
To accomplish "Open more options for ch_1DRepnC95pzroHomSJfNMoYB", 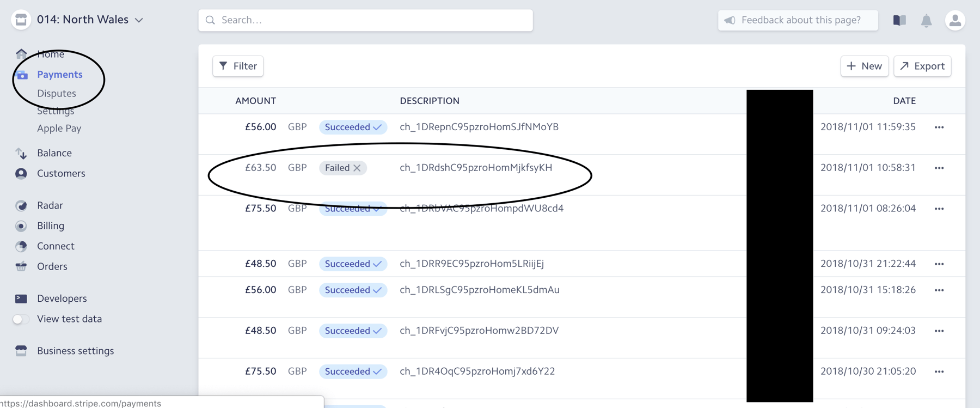I will pos(939,127).
